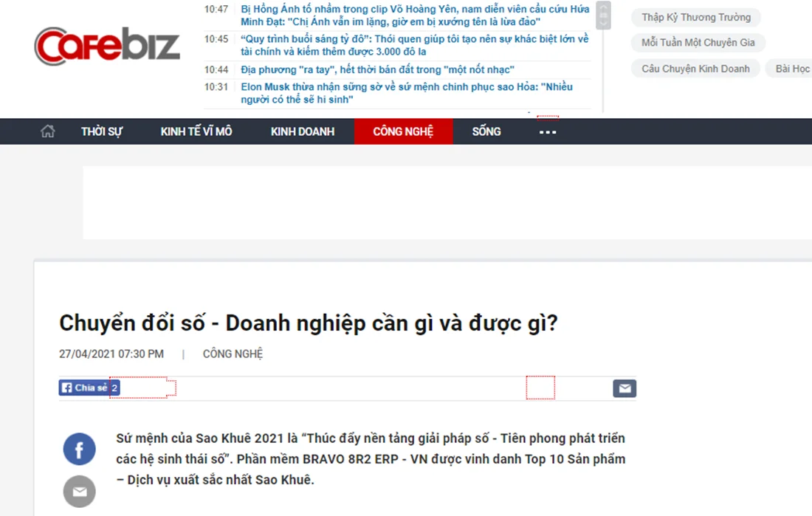The image size is (812, 516).
Task: Open the SỐNG section
Action: (x=486, y=131)
